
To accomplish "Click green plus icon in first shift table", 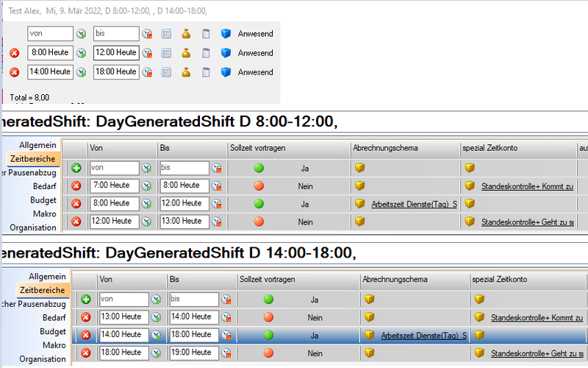I will pyautogui.click(x=76, y=169).
